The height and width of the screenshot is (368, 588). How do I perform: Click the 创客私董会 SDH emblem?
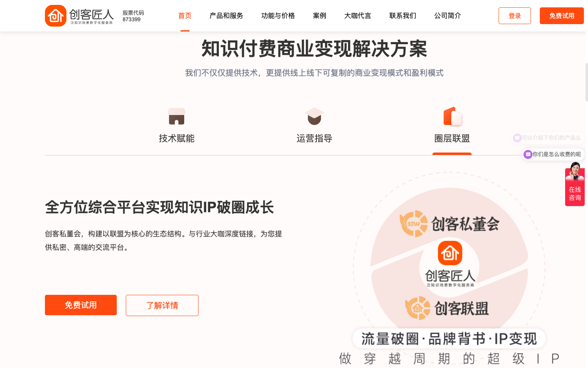click(x=414, y=224)
